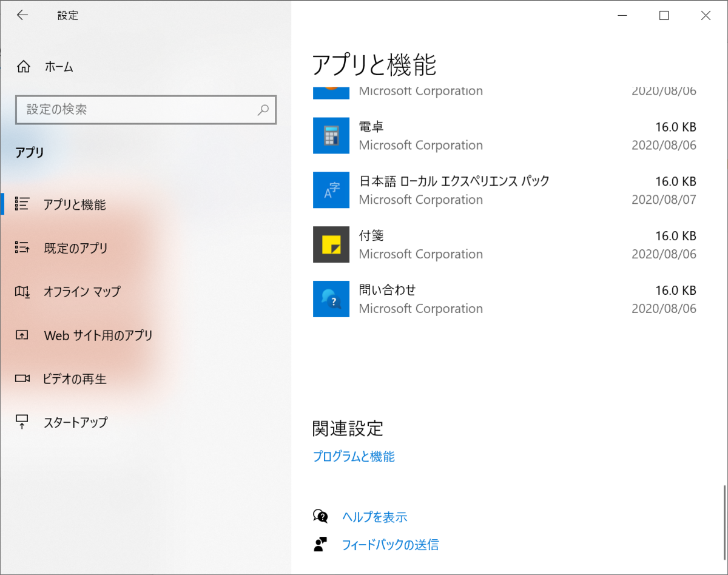Select the 既定のアプリ sidebar icon
Image resolution: width=728 pixels, height=575 pixels.
point(23,247)
